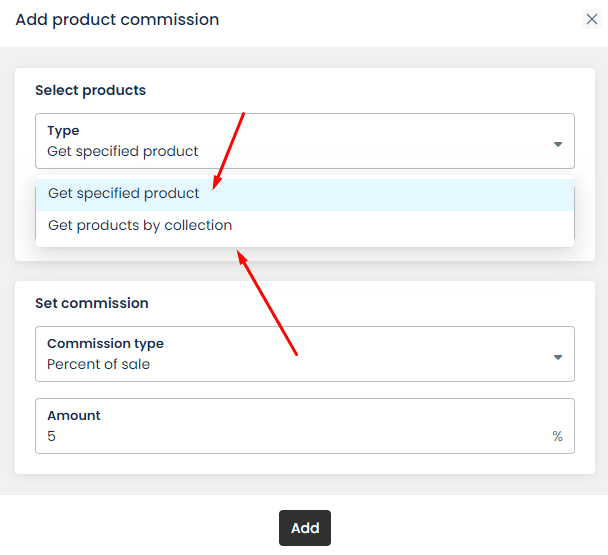Click the Set commission heading

point(92,303)
